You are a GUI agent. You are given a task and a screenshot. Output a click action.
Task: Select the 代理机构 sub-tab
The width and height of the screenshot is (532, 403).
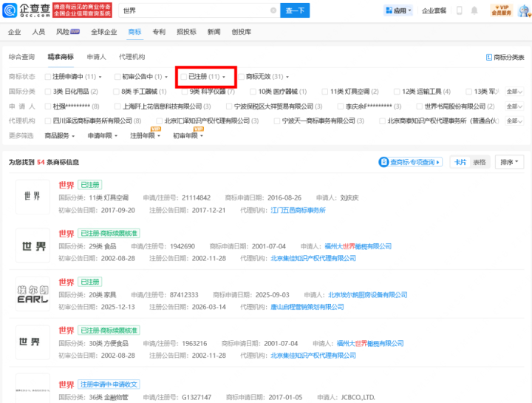[132, 57]
